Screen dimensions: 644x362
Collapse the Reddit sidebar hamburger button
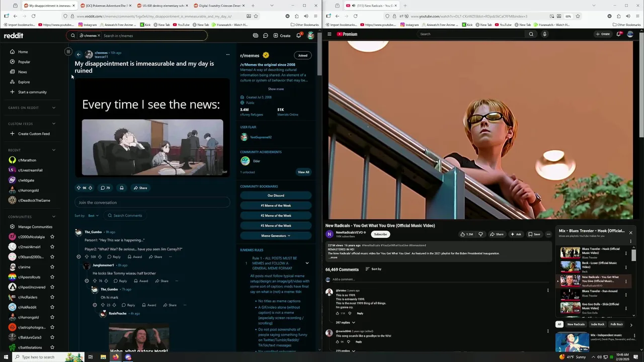click(x=68, y=52)
